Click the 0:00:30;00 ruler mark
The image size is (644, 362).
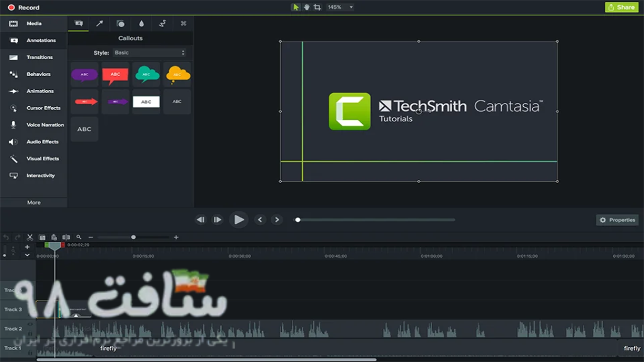[x=240, y=256]
